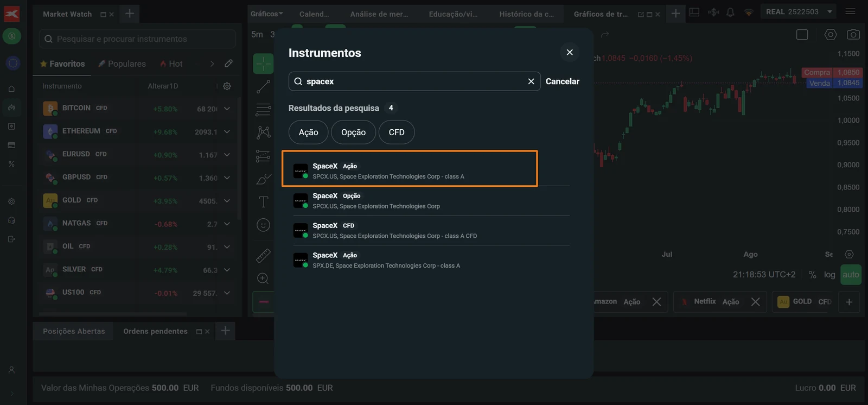
Task: Click the Compra price button
Action: pos(832,72)
